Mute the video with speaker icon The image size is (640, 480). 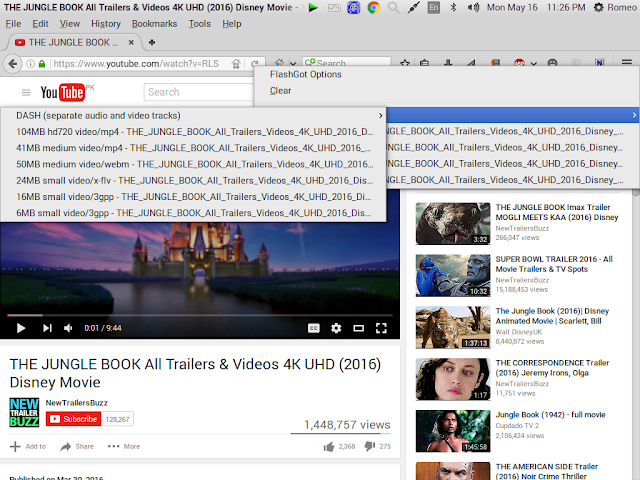68,328
